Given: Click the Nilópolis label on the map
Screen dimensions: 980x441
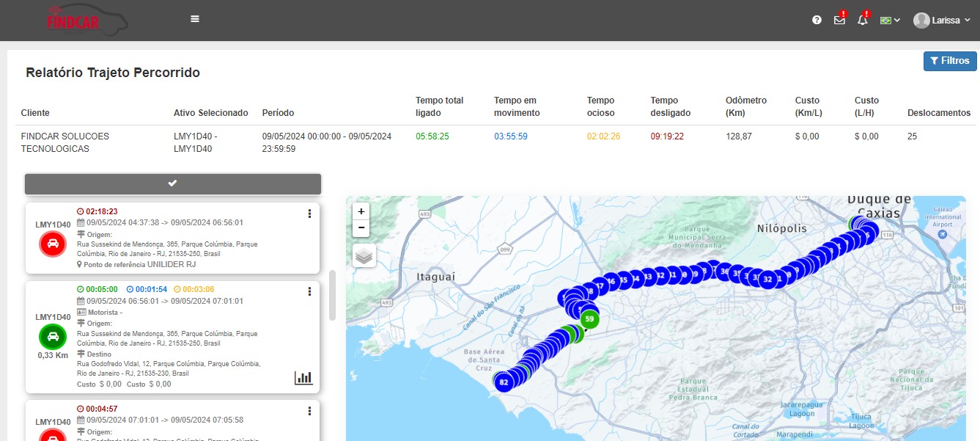Looking at the screenshot, I should coord(782,228).
